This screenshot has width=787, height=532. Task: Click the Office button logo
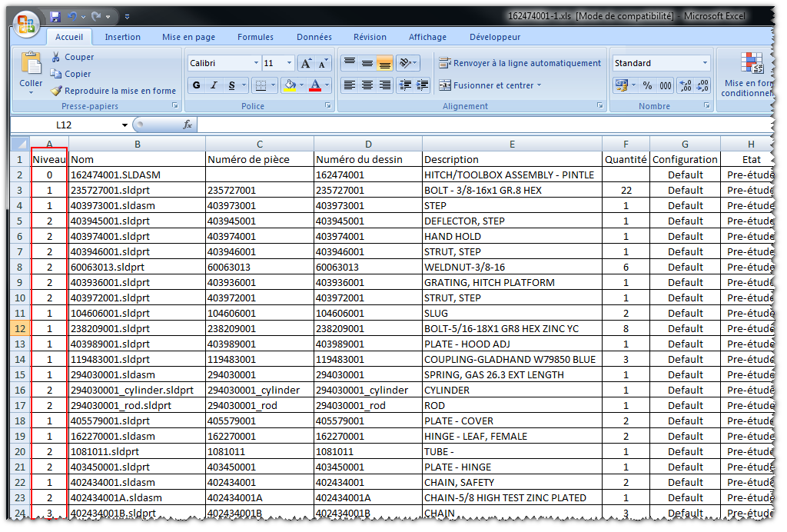[x=26, y=25]
